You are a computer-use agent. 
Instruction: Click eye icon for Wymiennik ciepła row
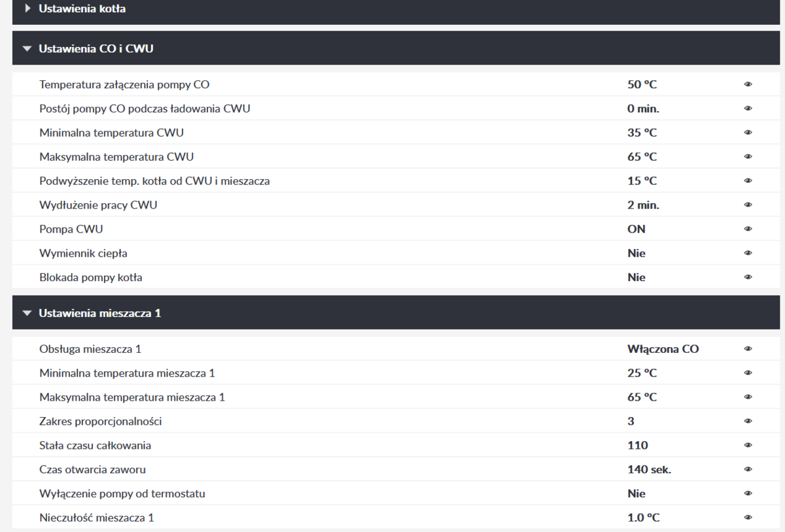[x=748, y=254]
